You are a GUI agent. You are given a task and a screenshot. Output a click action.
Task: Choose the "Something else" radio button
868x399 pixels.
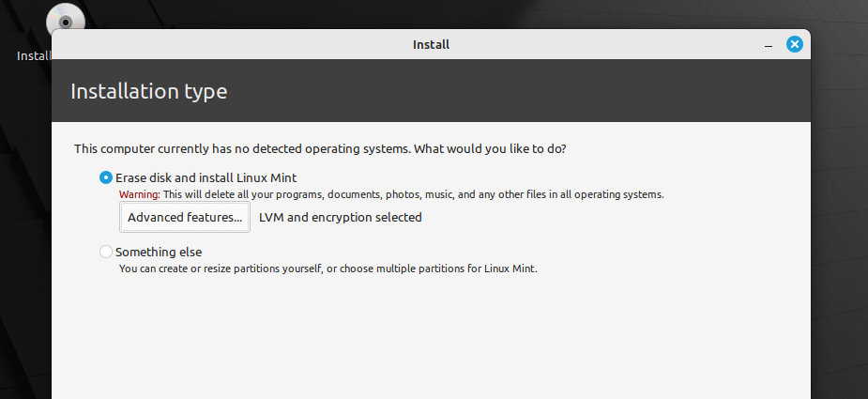106,253
